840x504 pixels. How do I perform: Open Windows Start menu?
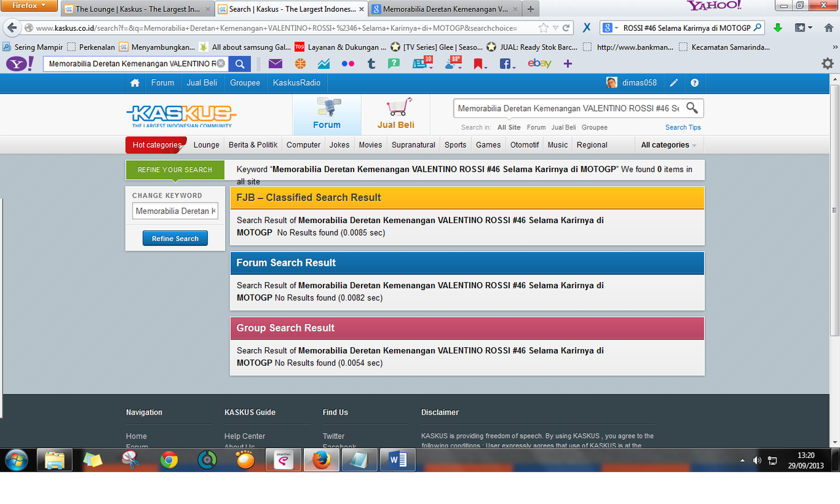click(x=16, y=460)
